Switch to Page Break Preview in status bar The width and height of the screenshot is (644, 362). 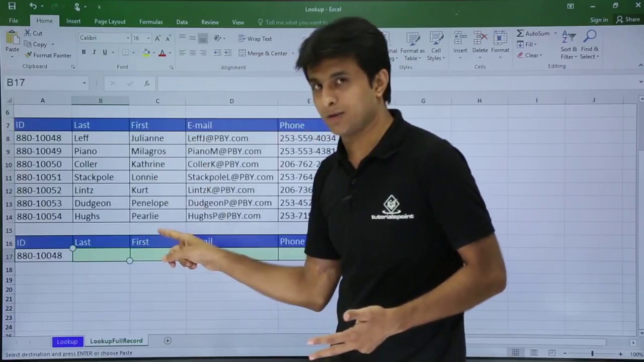552,352
